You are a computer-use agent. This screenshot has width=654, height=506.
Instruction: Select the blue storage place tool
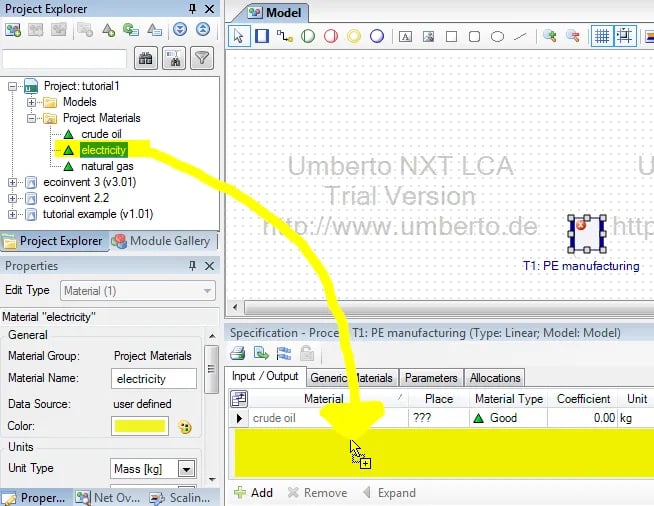pyautogui.click(x=377, y=36)
